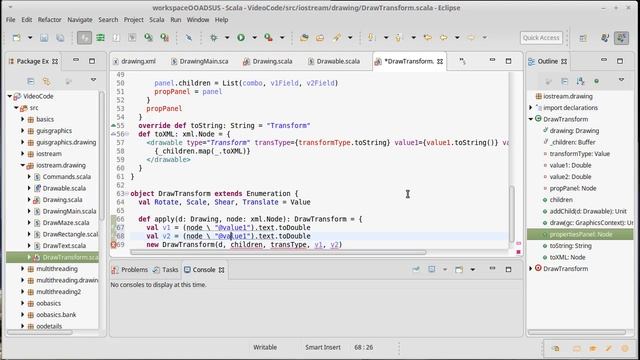This screenshot has width=640, height=360.
Task: Click Collapse All in Package Explorer
Action: [31, 81]
